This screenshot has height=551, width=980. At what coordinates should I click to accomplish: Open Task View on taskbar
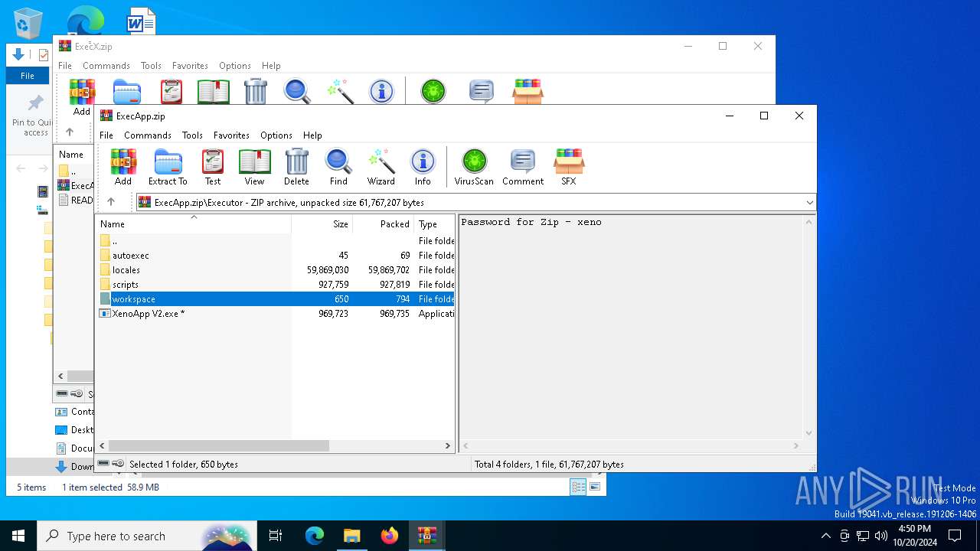(276, 536)
